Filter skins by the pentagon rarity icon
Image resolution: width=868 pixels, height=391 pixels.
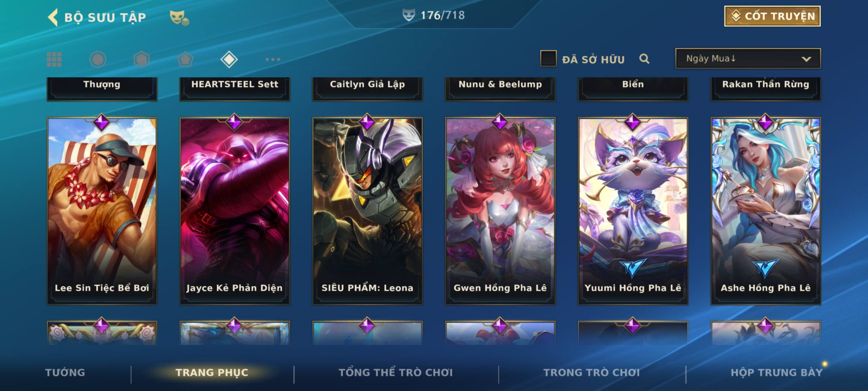(185, 59)
